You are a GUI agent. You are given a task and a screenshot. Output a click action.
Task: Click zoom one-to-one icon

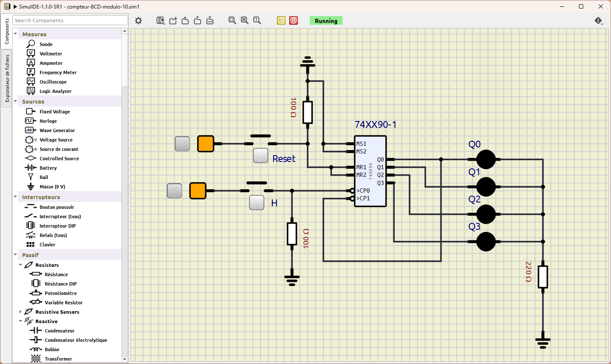(x=257, y=20)
